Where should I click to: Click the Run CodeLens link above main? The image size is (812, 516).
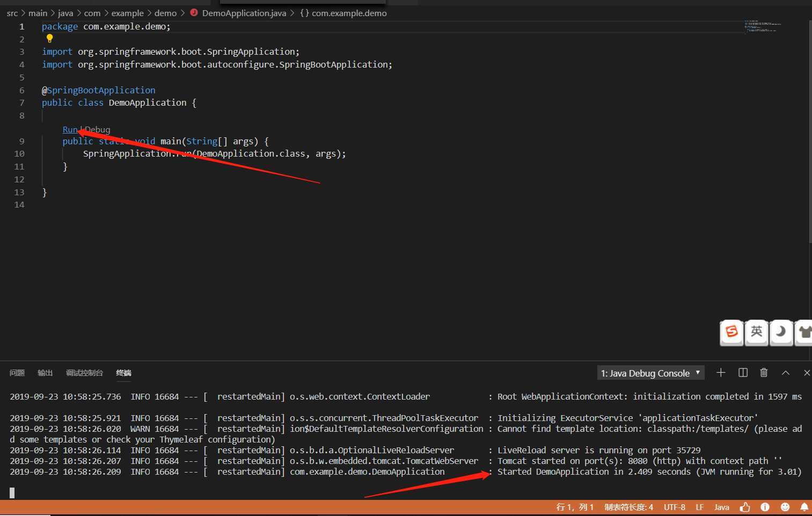[70, 129]
